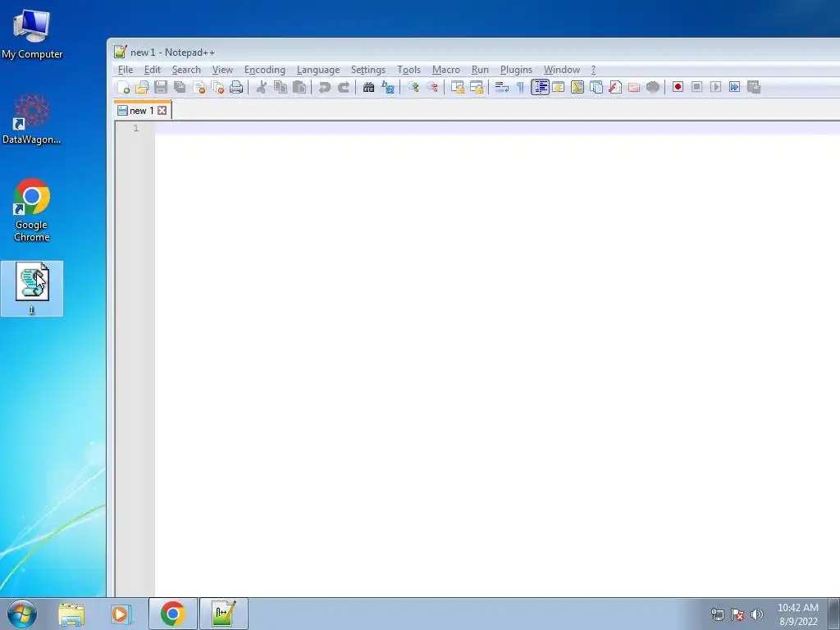Create a new document using the toolbar icon
Viewport: 840px width, 630px height.
click(x=123, y=87)
